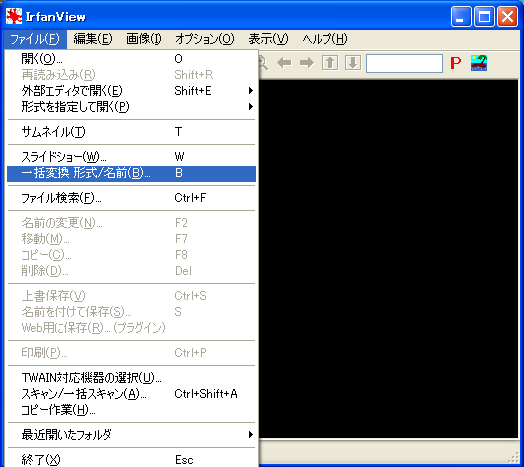This screenshot has width=524, height=467.
Task: Click the previous image left arrow icon
Action: (x=284, y=63)
